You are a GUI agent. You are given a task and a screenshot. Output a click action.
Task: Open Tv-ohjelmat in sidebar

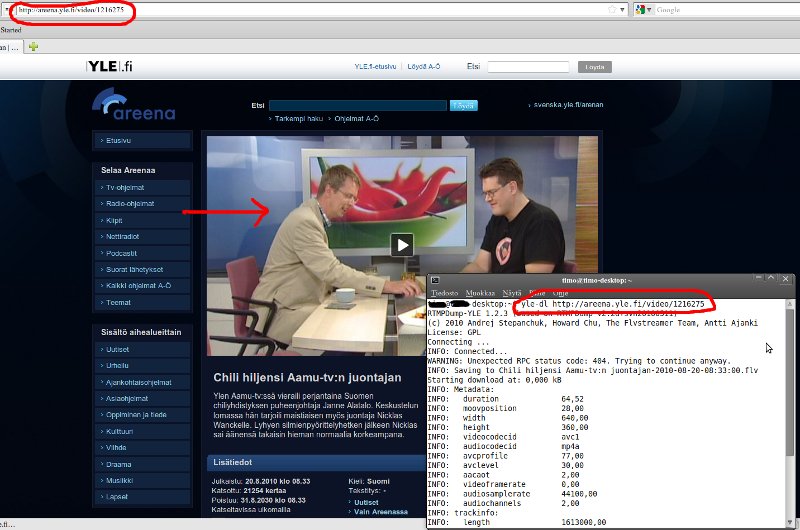coord(142,187)
